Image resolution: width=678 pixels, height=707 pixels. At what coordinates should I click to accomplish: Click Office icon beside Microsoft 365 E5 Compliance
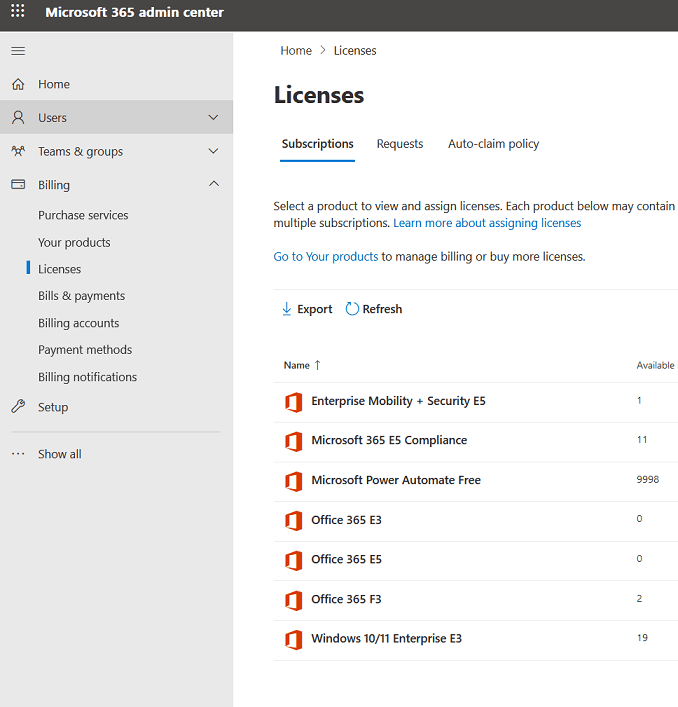point(293,441)
